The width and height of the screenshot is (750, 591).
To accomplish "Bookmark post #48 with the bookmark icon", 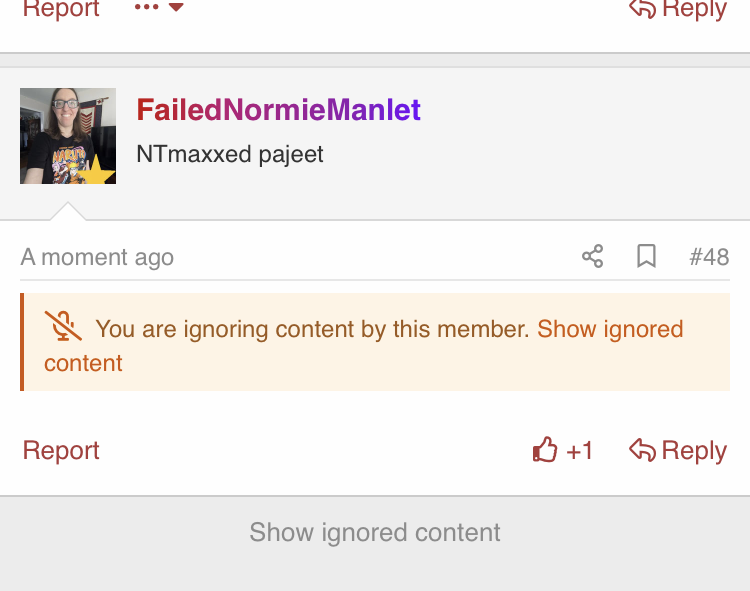I will [x=646, y=256].
